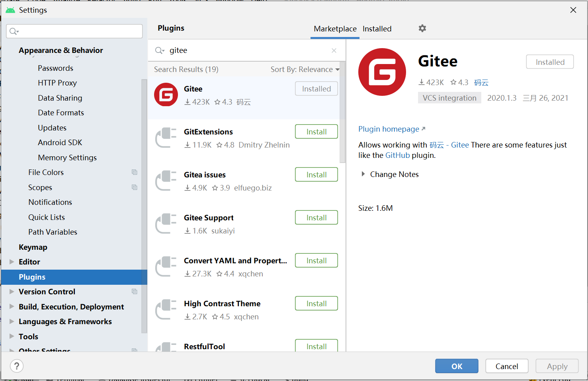Close the Settings dialog
The height and width of the screenshot is (381, 588).
tap(573, 10)
